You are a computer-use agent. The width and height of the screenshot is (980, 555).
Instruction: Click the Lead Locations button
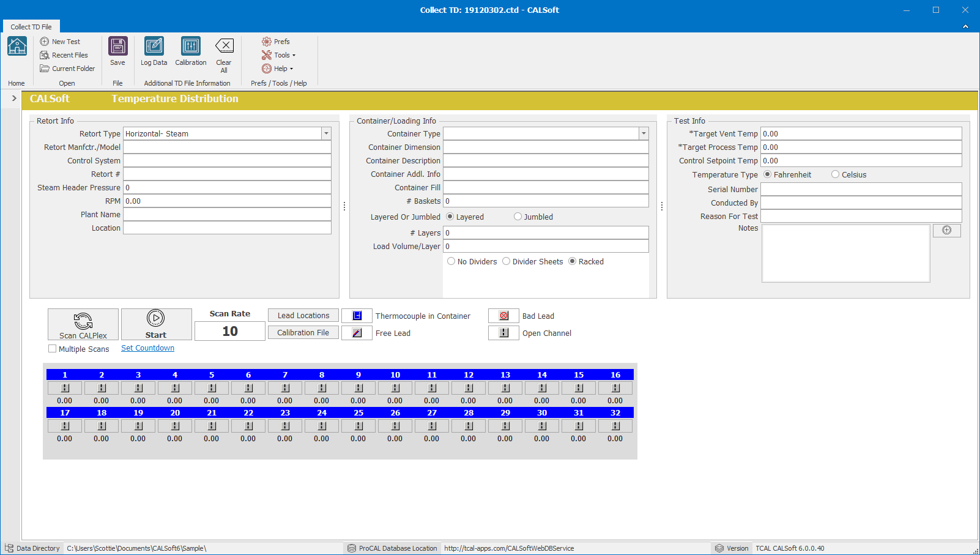pyautogui.click(x=303, y=316)
